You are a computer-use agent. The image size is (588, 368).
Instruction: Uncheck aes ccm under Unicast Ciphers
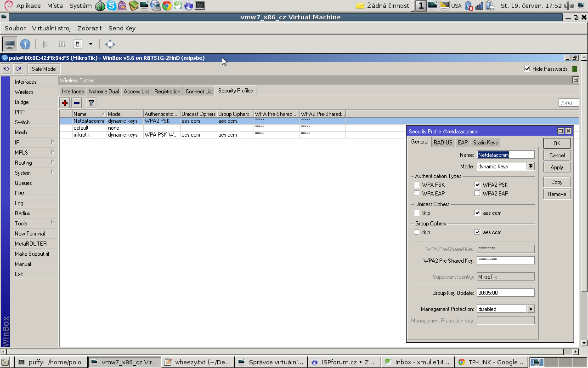tap(477, 213)
